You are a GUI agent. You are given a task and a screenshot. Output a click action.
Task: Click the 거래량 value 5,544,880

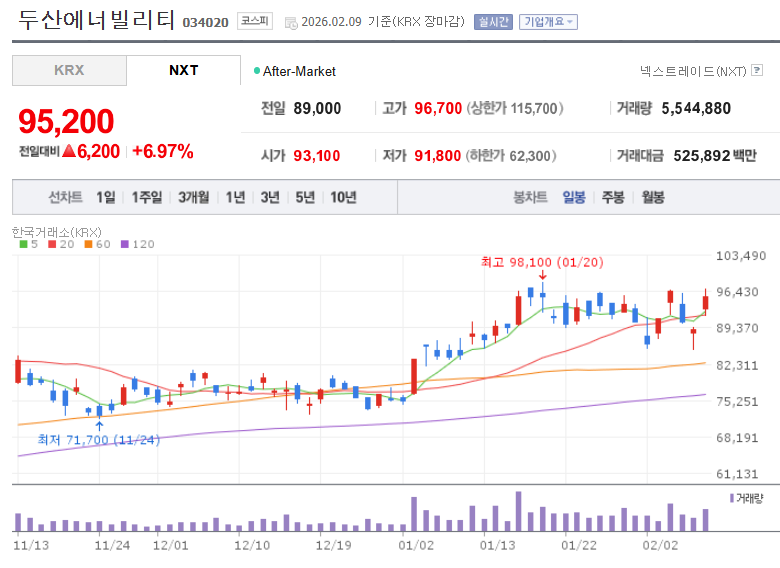point(696,108)
